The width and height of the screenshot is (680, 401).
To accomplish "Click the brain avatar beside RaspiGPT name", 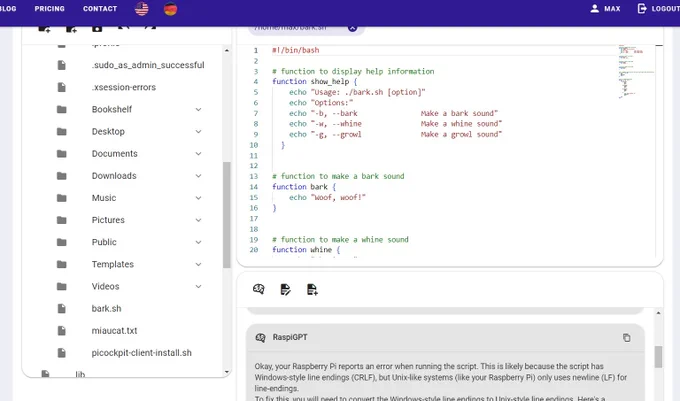I will click(260, 338).
